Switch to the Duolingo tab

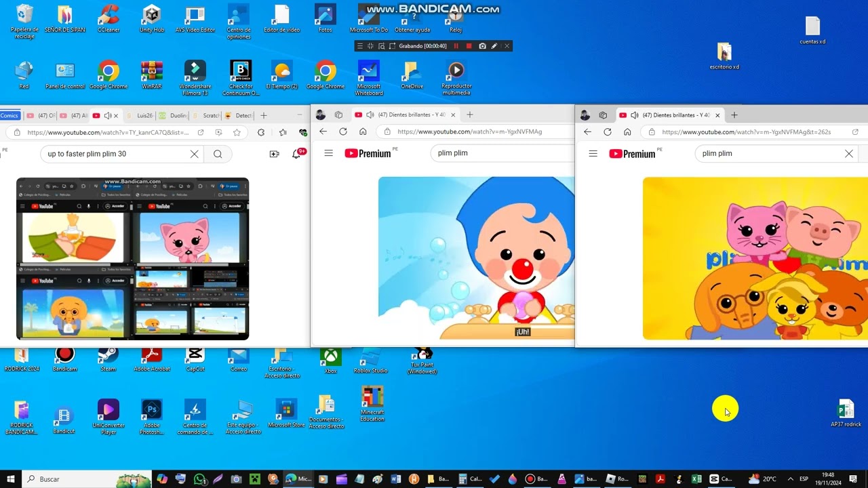[174, 116]
